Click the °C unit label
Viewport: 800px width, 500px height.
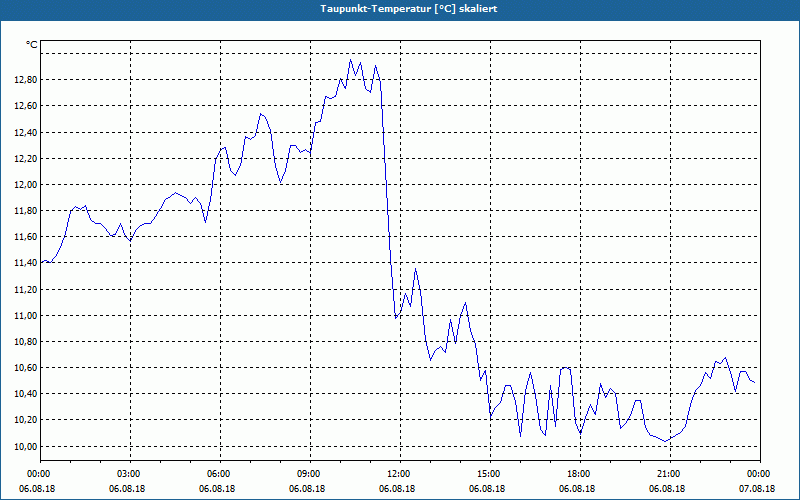[x=32, y=45]
